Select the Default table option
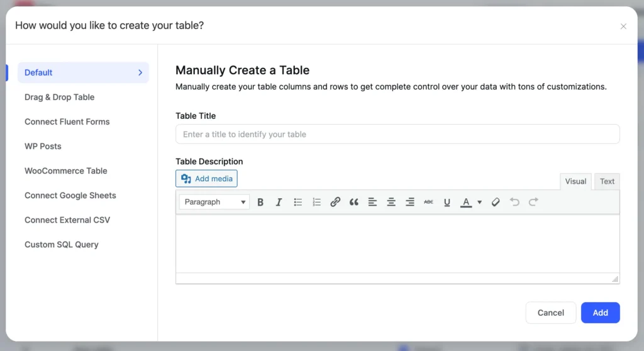This screenshot has height=351, width=644. (x=84, y=72)
